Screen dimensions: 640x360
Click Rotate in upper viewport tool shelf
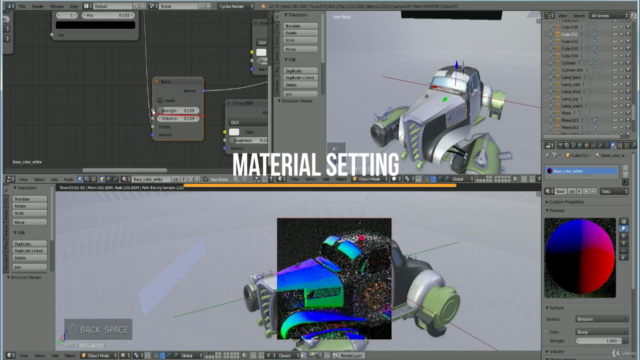pos(300,33)
